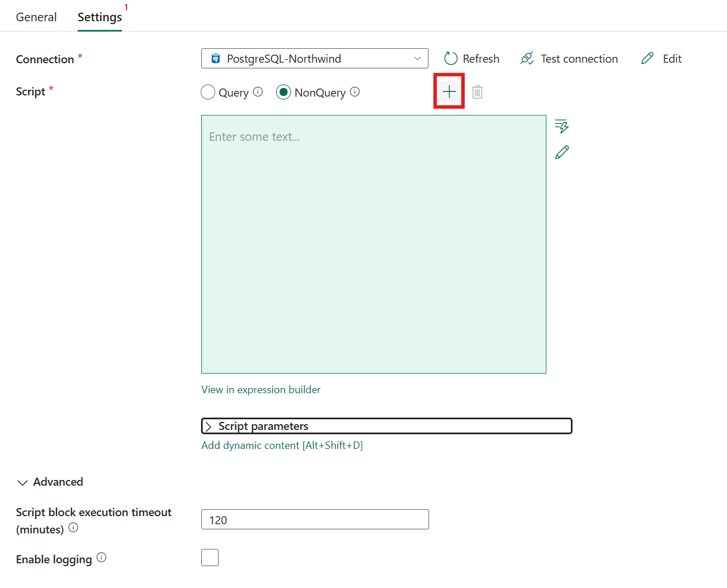Switch to the General tab
727x588 pixels.
click(36, 17)
